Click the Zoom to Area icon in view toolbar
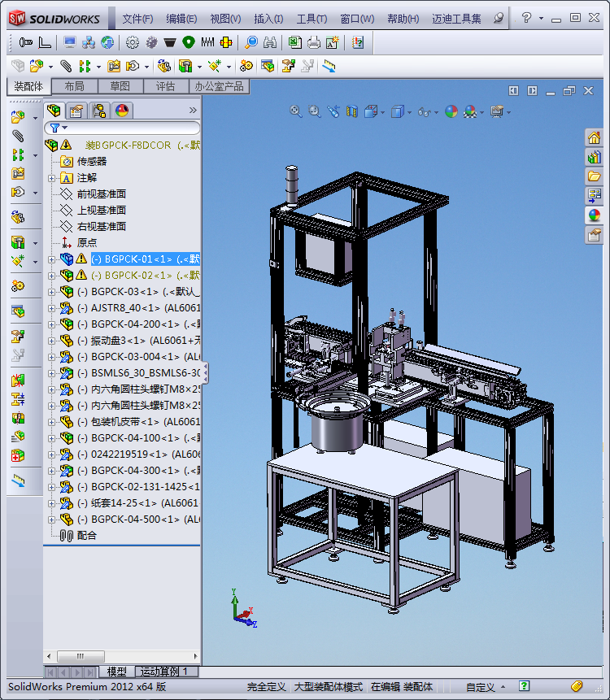The image size is (610, 700). tap(315, 111)
